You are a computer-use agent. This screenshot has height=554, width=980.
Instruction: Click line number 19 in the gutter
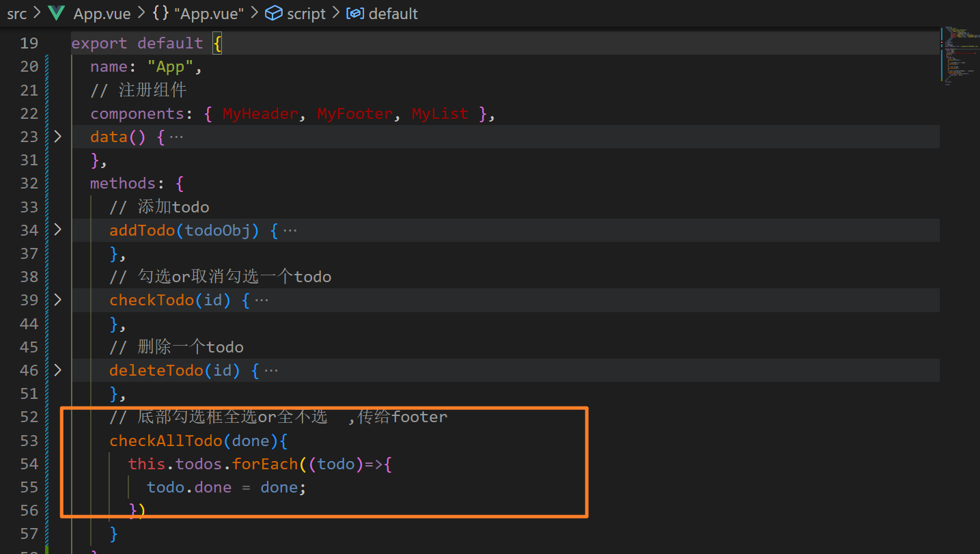29,43
